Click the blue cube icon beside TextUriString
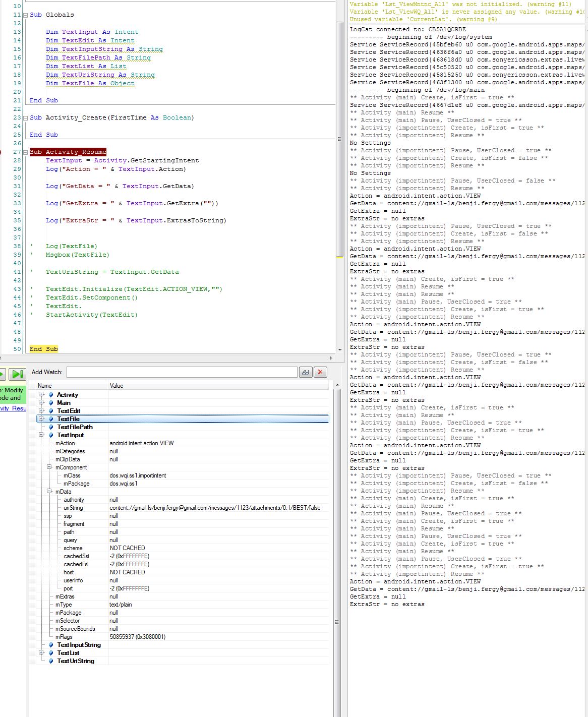 coord(50,661)
